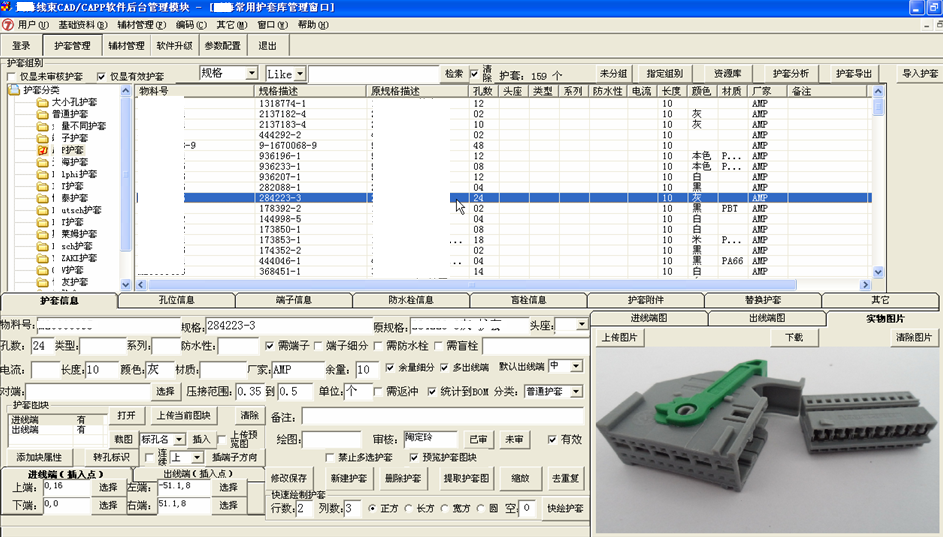
Task: Switch to the 防水栓信息 tab
Action: point(411,299)
